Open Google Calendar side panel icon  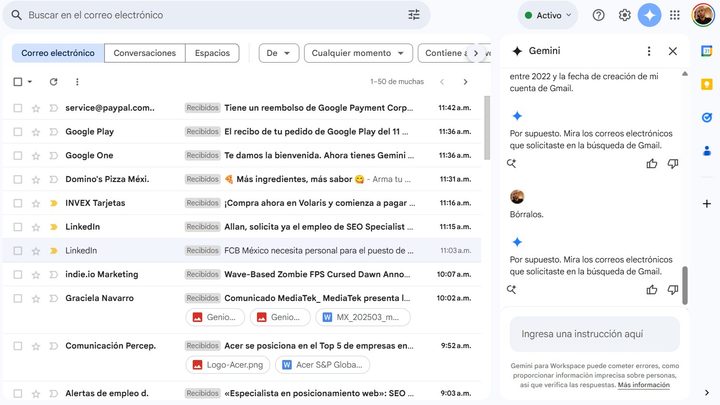pyautogui.click(x=707, y=51)
